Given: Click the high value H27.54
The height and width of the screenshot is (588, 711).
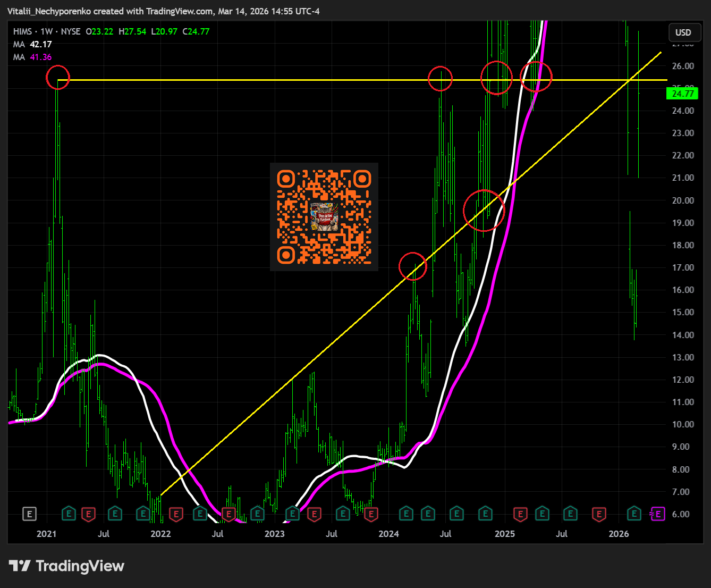Looking at the screenshot, I should (132, 31).
